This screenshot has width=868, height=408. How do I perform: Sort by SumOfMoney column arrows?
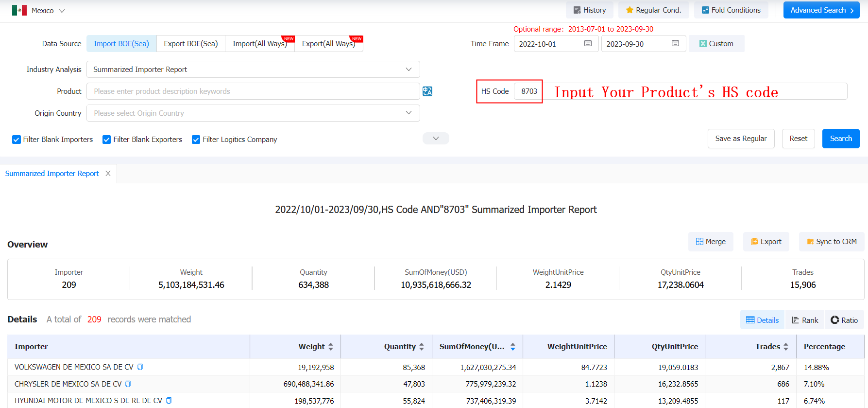[513, 347]
